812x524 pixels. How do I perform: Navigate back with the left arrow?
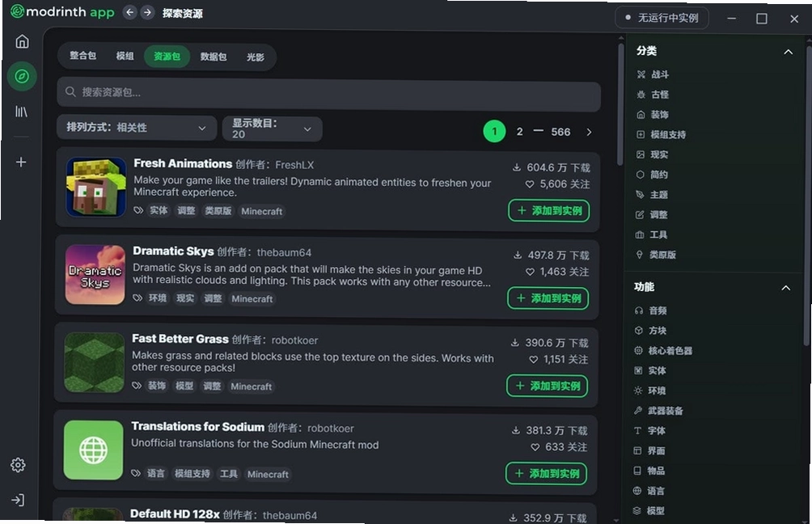click(130, 12)
